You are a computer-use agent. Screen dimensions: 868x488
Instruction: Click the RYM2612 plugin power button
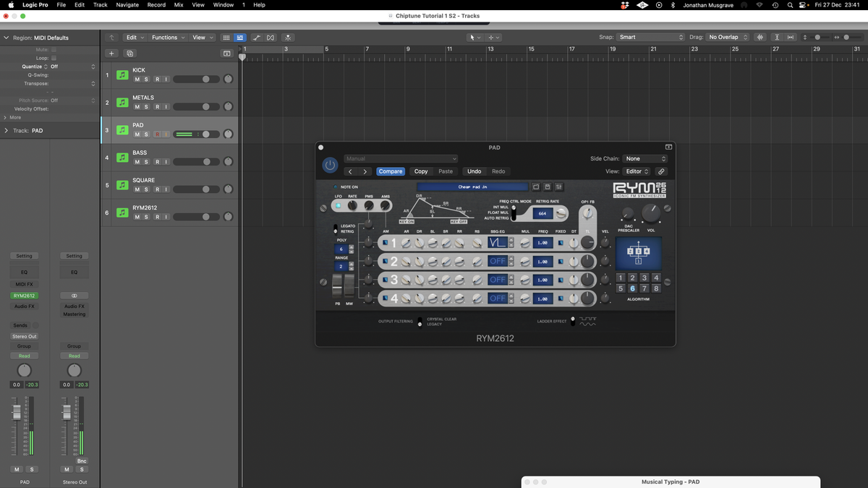[330, 165]
